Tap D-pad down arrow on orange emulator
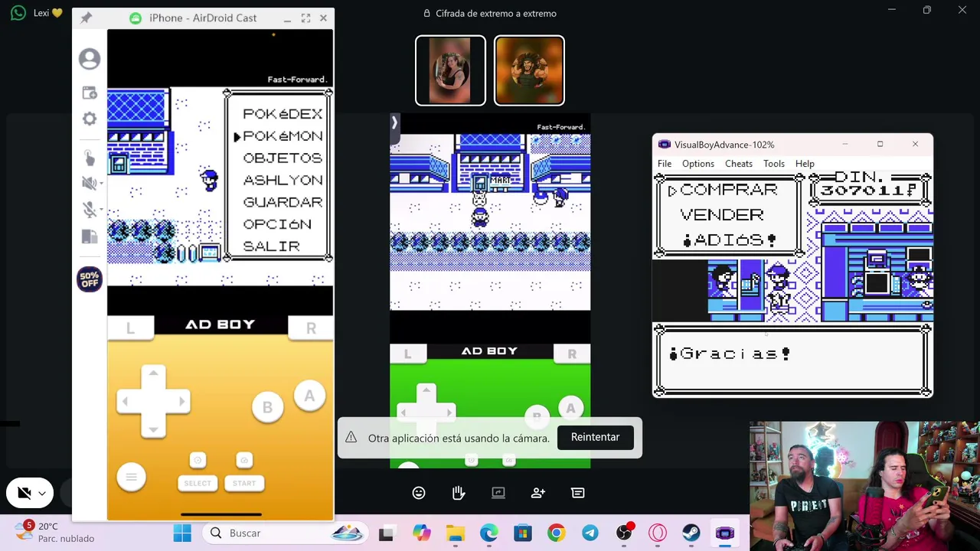 153,429
